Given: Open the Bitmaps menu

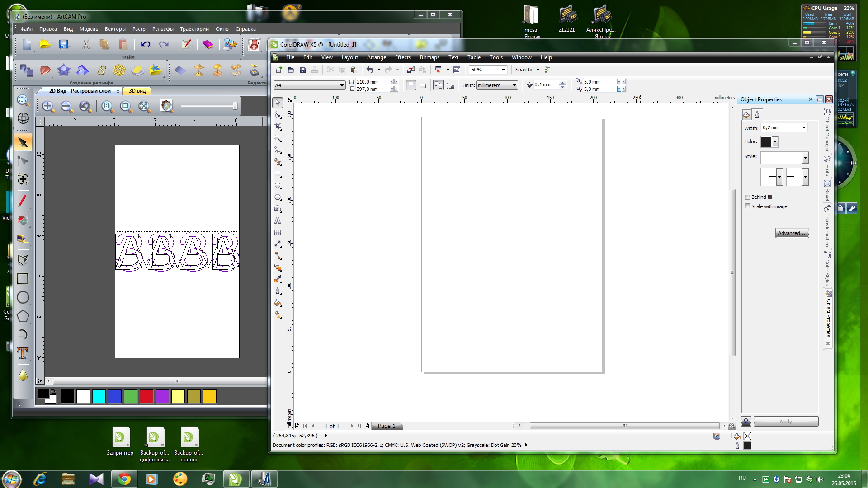Looking at the screenshot, I should tap(429, 57).
